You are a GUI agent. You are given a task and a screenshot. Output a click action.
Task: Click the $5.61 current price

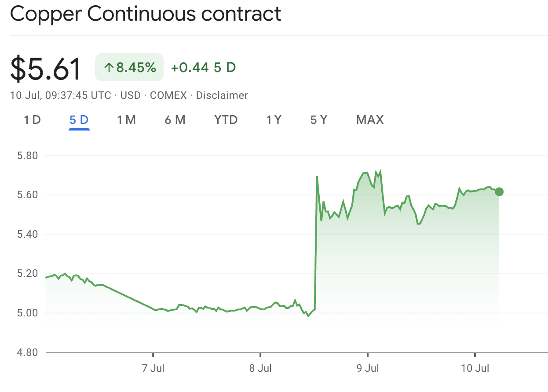46,69
